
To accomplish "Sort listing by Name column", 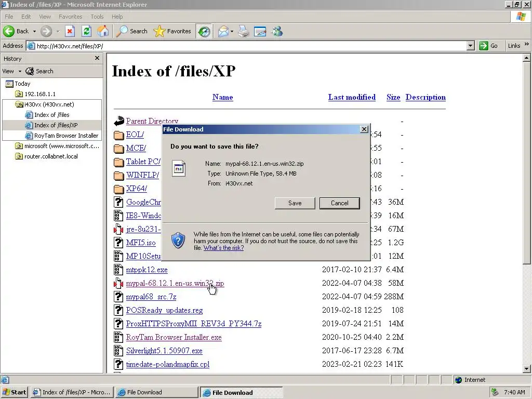I will click(x=222, y=97).
